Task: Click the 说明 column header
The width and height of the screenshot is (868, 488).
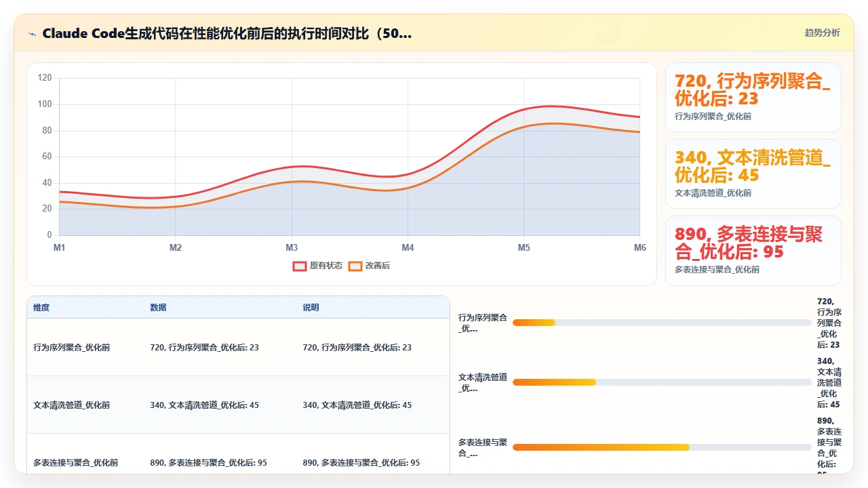Action: click(311, 308)
